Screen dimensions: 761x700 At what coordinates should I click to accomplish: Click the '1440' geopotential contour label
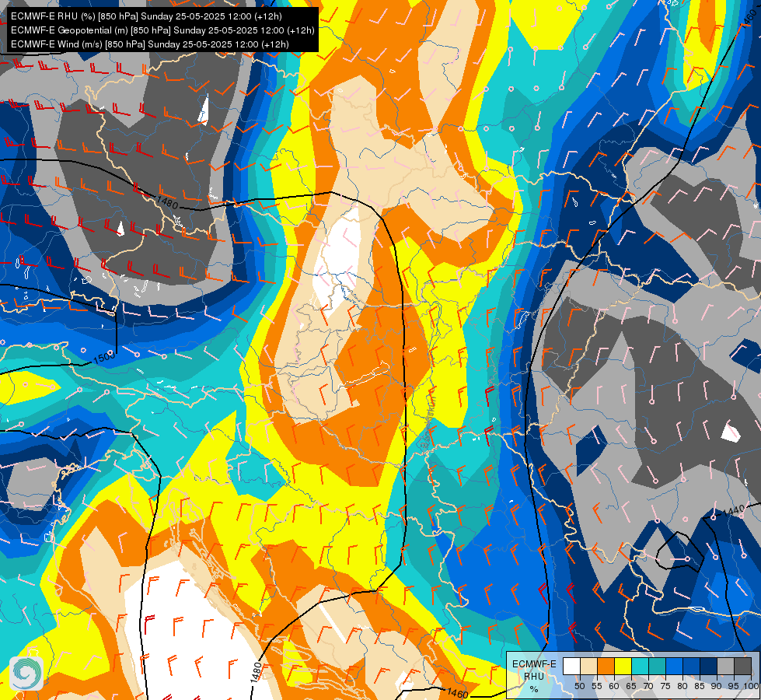tap(734, 511)
